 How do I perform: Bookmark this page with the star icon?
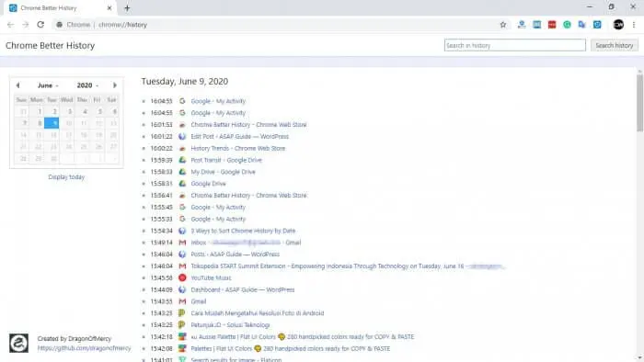[x=502, y=25]
